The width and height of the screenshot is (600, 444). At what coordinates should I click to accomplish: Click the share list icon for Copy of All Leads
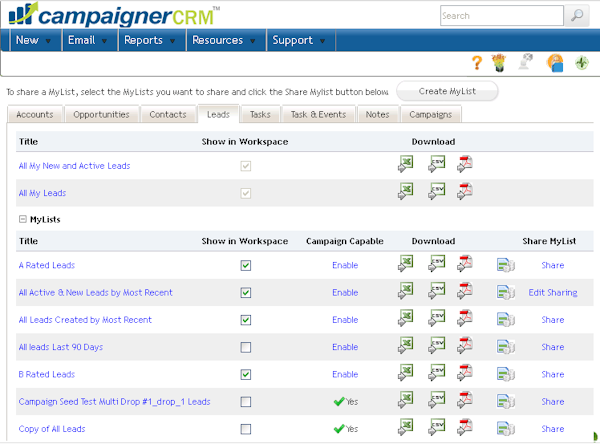click(506, 429)
